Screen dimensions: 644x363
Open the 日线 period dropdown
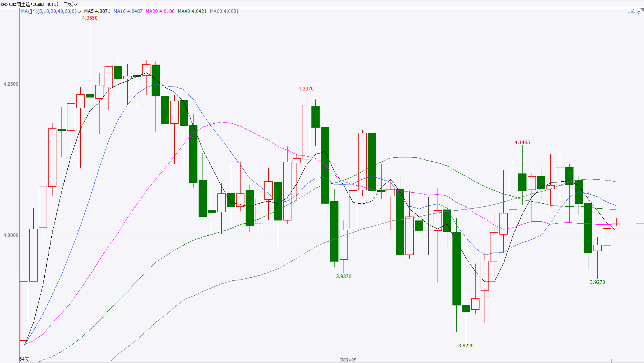tap(71, 4)
